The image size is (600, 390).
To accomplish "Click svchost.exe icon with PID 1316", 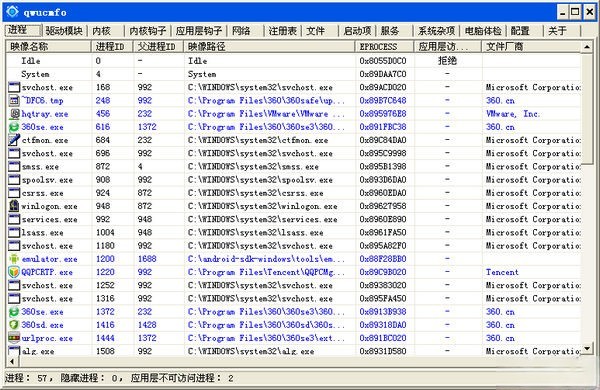I will [x=14, y=299].
